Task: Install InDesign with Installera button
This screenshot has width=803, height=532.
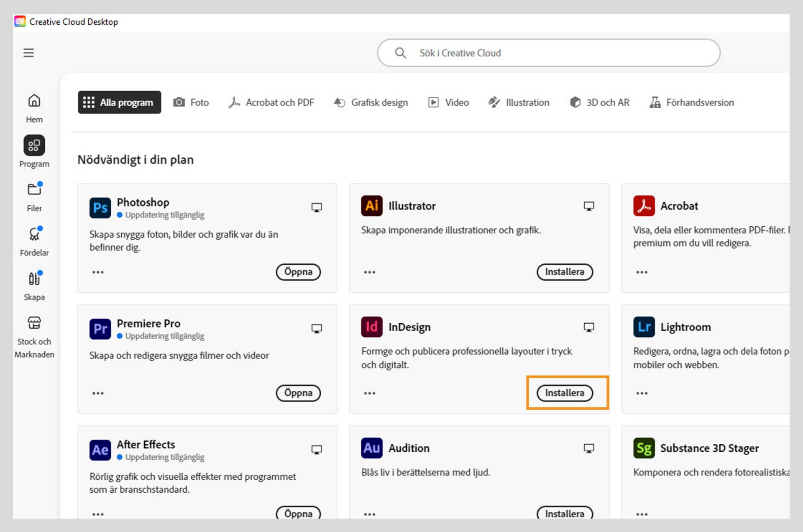Action: pyautogui.click(x=564, y=393)
